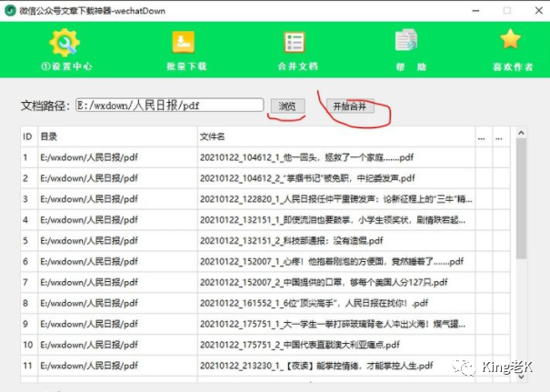Select file 20210122_161552_1_6位顶尖高手
This screenshot has width=550, height=392.
[336, 303]
